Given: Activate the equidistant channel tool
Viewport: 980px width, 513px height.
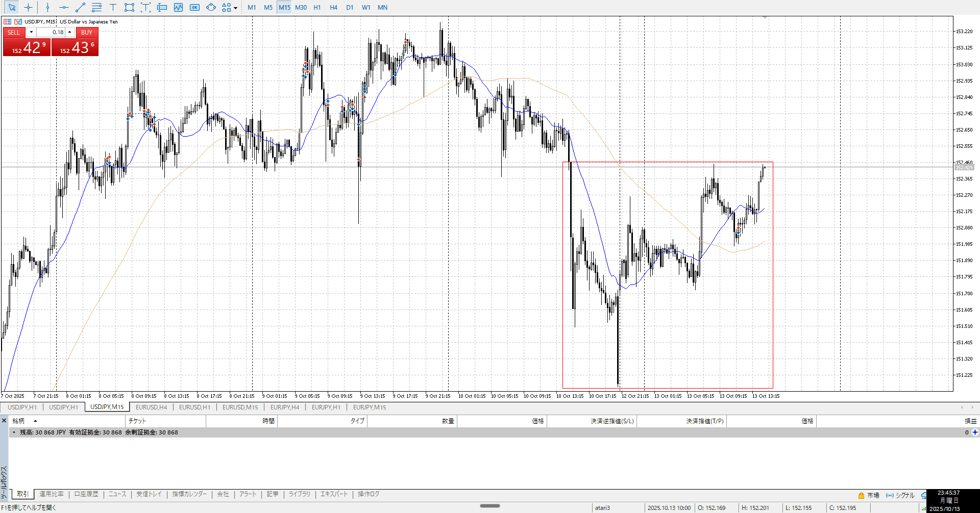Looking at the screenshot, I should pos(96,7).
